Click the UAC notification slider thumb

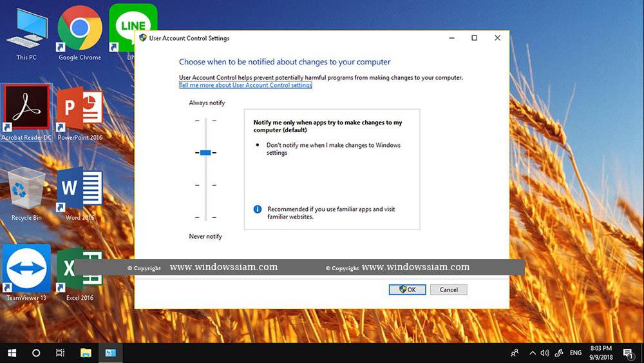click(x=205, y=152)
